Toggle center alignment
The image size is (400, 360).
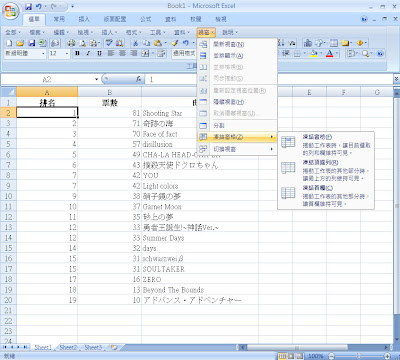tap(123, 53)
